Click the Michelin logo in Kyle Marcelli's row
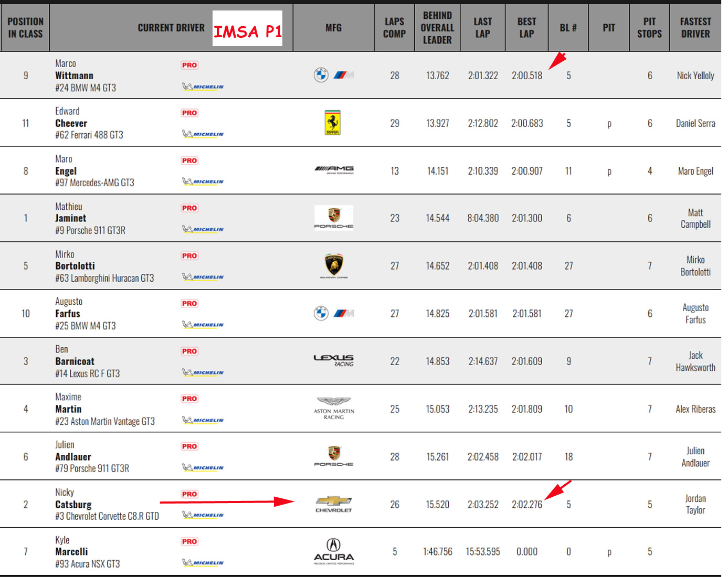 203,563
